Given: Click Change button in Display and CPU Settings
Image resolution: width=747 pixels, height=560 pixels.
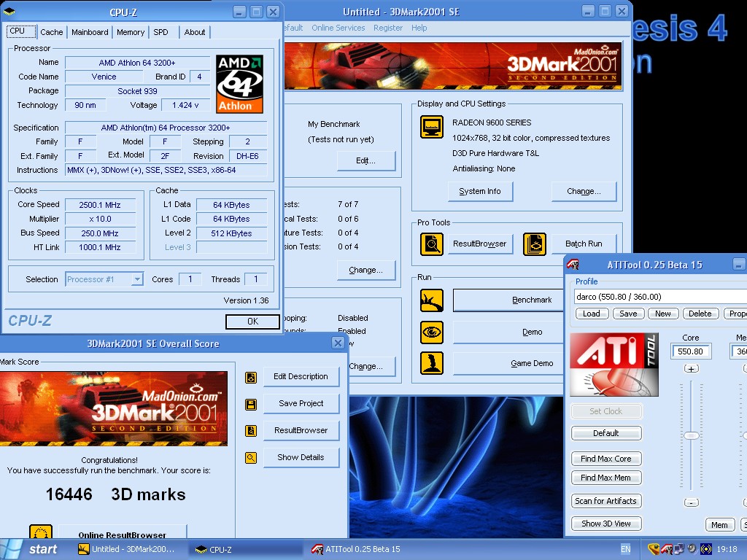Looking at the screenshot, I should tap(584, 192).
